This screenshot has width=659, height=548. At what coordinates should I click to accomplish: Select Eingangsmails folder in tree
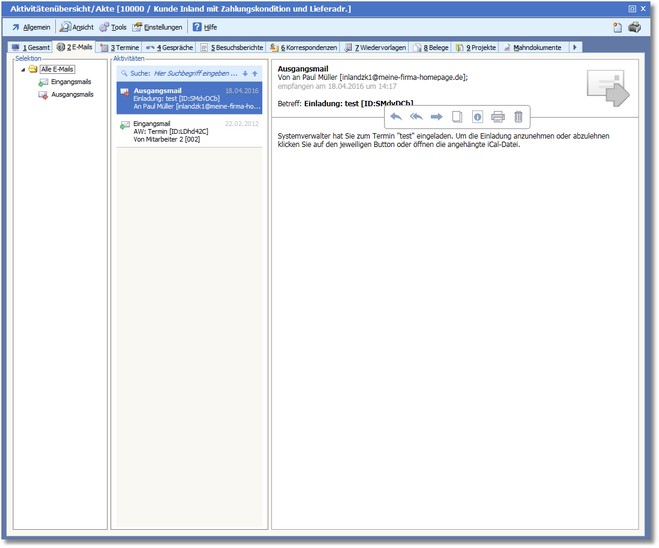[71, 82]
